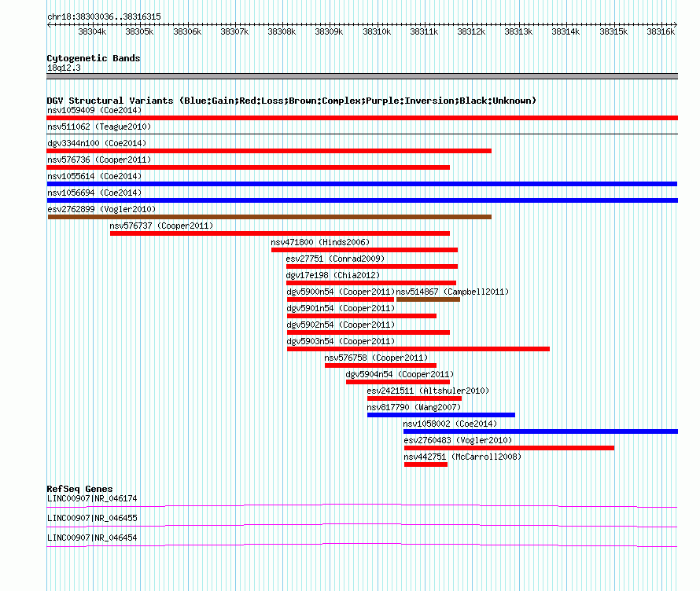This screenshot has height=591, width=700.
Task: Click the 18q12.3 band label
Action: 64,68
